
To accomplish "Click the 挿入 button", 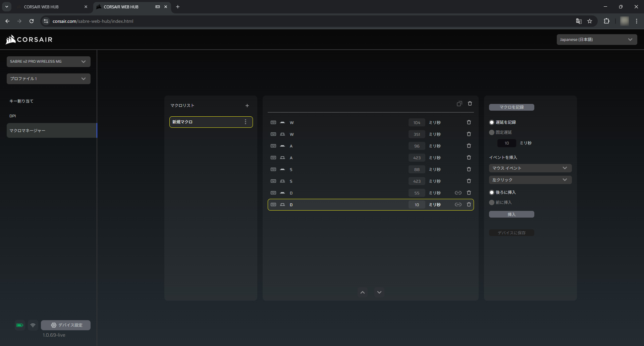I will [x=512, y=214].
